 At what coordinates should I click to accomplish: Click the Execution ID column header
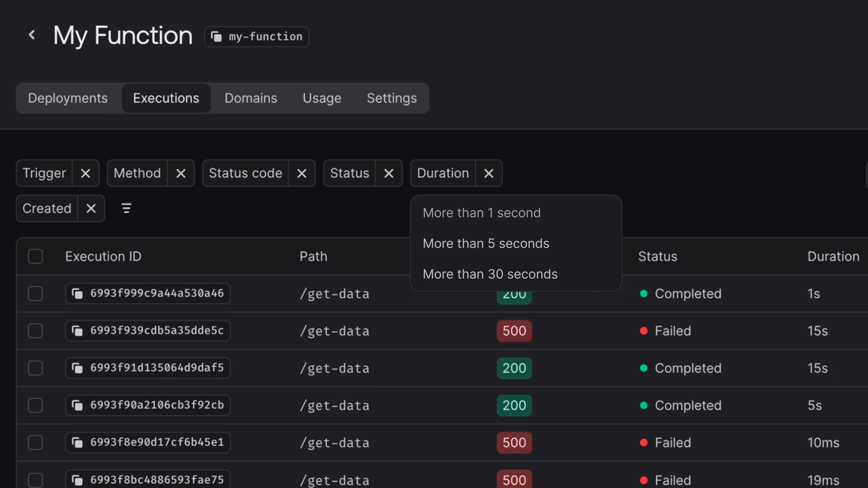(103, 257)
